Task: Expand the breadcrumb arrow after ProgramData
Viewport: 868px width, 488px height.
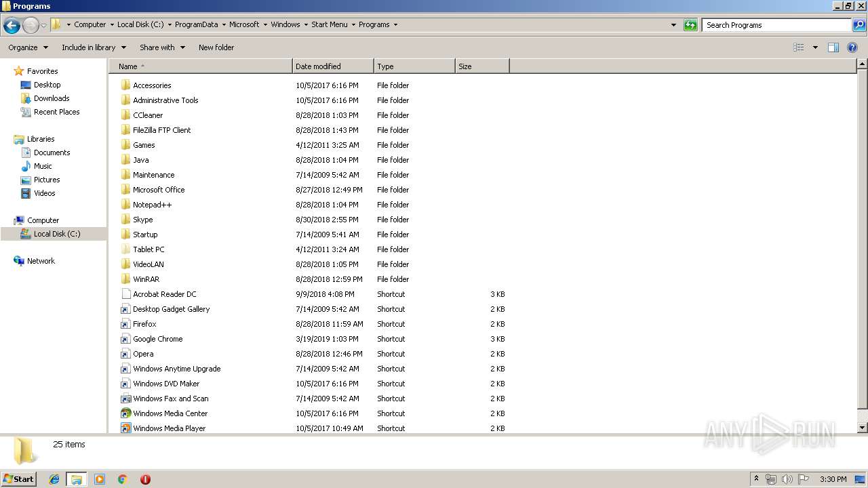Action: click(224, 25)
